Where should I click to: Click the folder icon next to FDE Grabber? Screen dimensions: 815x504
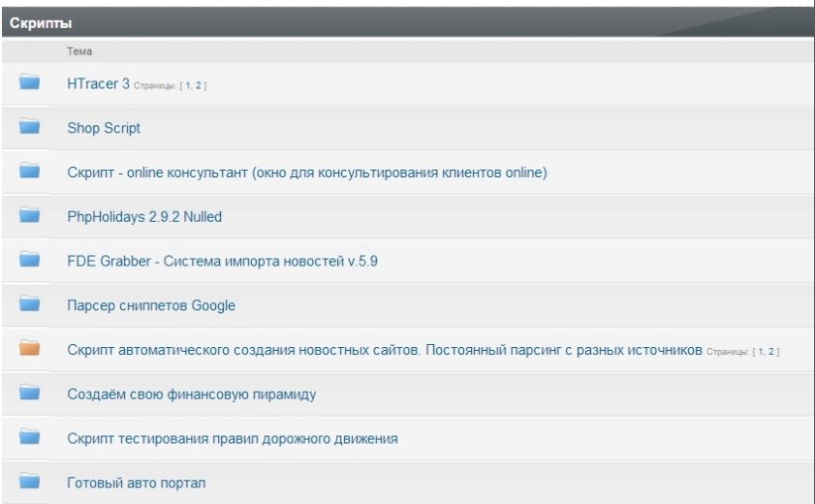(29, 260)
